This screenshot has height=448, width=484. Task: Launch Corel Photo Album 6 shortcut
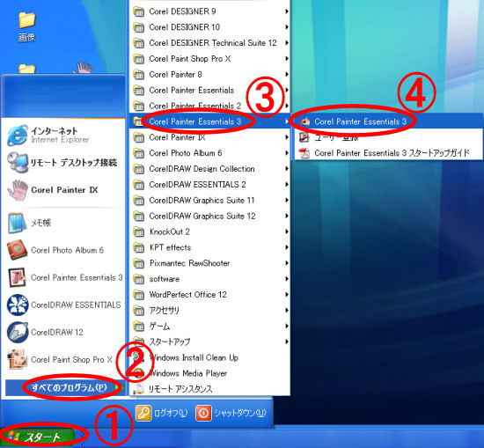tap(63, 250)
